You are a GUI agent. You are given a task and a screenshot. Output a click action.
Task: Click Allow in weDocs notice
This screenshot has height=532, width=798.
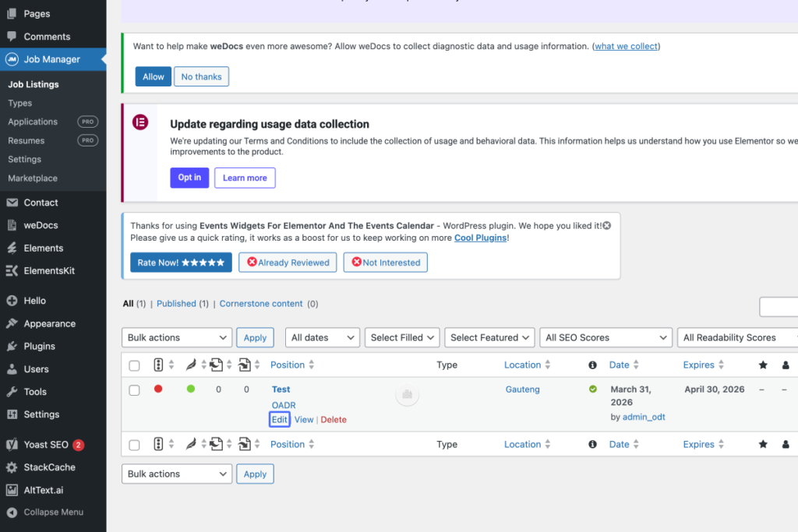154,77
